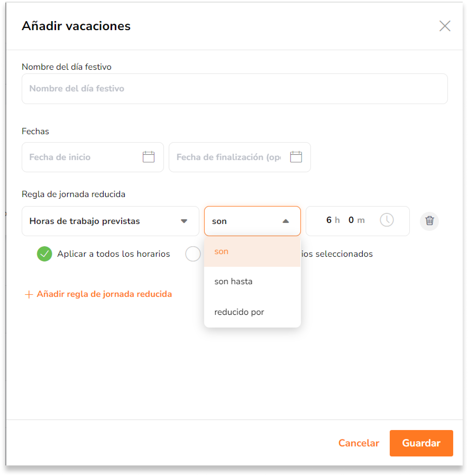Choose 'son hasta' from the list
This screenshot has width=468, height=476.
coord(253,282)
